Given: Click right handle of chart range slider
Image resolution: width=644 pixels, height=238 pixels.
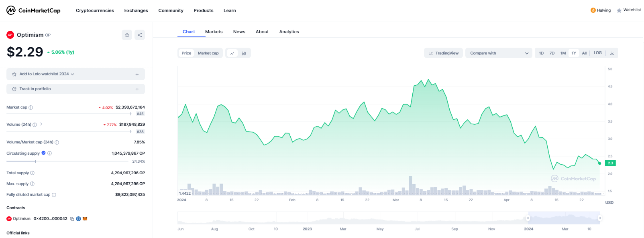Looking at the screenshot, I should [x=599, y=218].
